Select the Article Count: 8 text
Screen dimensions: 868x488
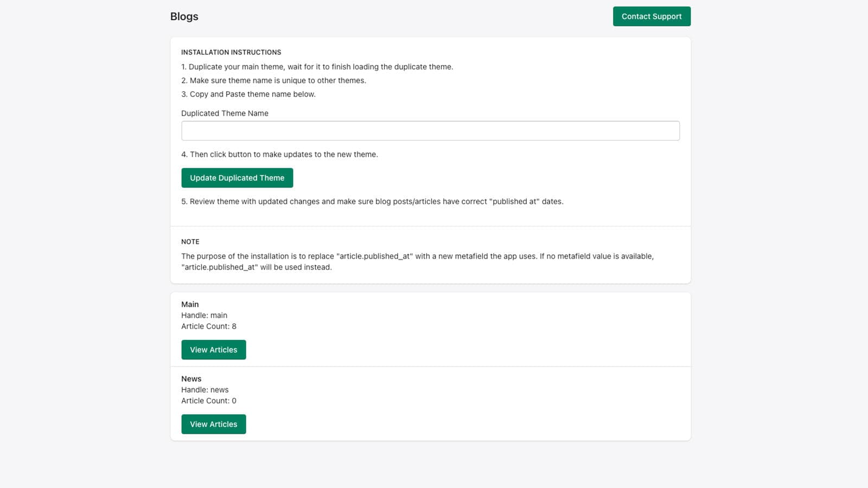208,326
